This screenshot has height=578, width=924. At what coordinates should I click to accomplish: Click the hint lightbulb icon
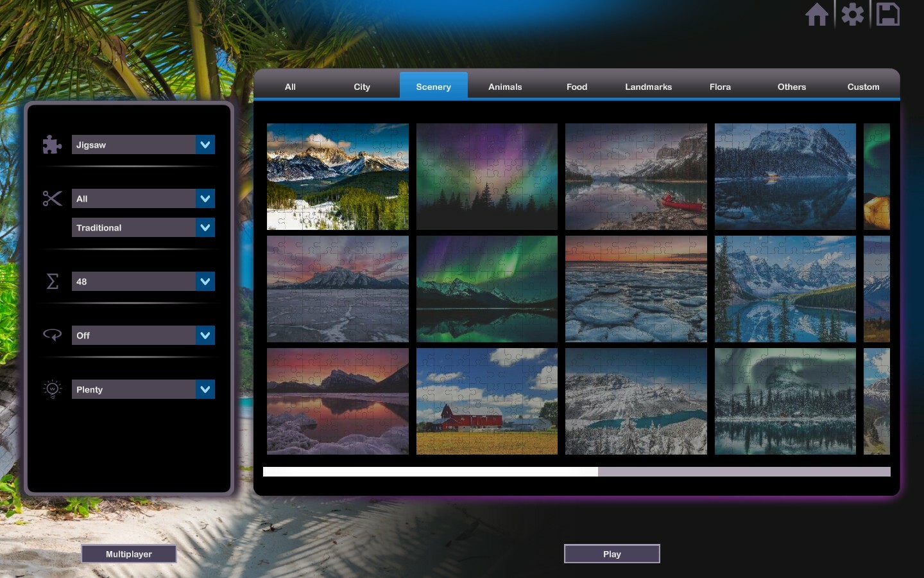click(x=51, y=389)
